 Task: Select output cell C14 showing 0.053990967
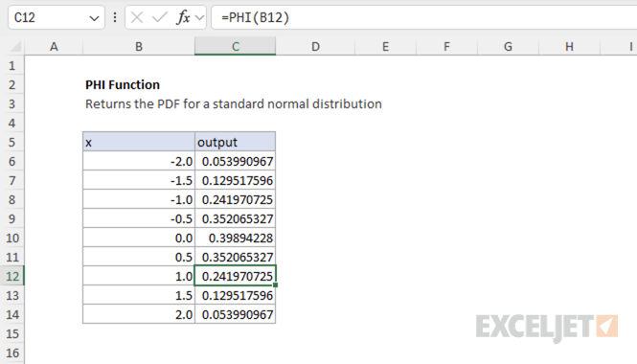coord(236,314)
